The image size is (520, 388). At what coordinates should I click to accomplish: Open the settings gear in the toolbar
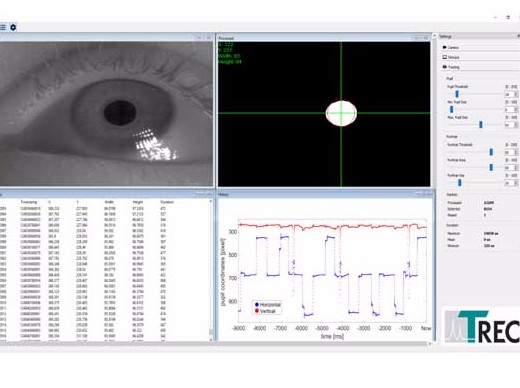coord(13,27)
